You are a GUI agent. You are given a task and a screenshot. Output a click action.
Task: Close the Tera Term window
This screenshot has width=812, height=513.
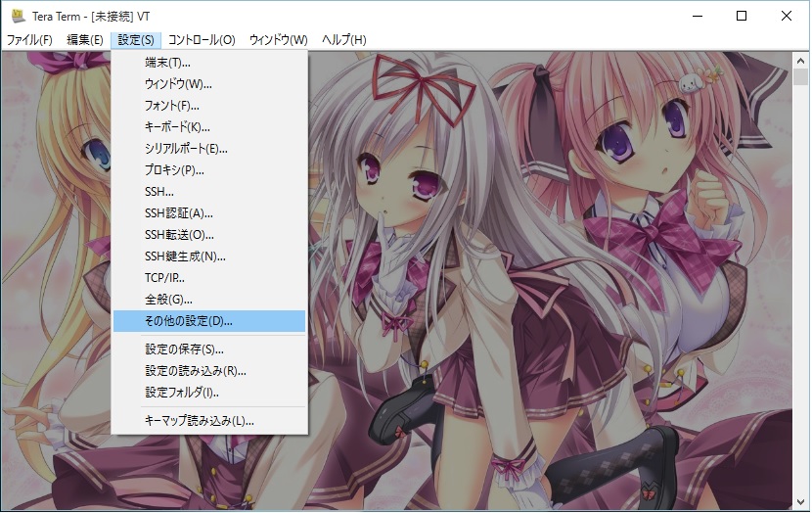coord(787,16)
